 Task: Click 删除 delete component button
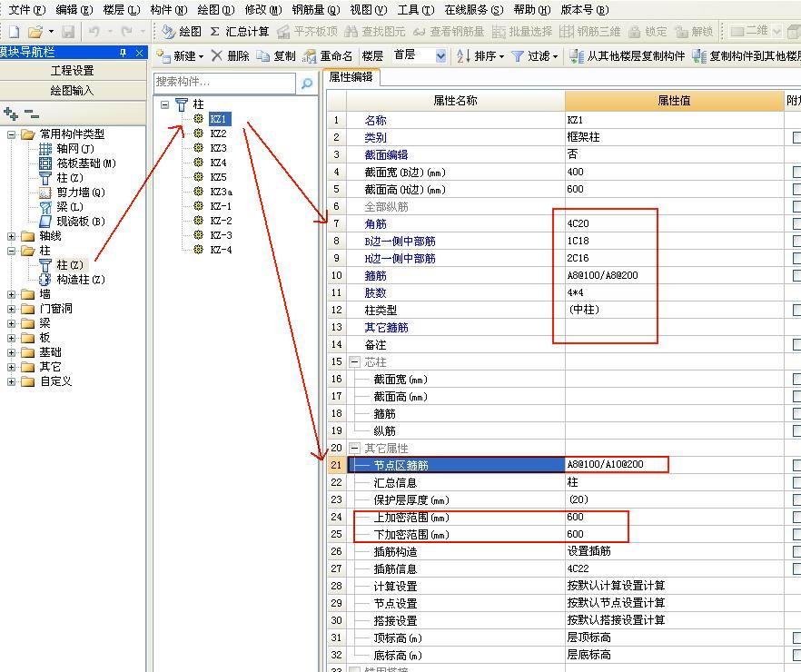coord(231,55)
